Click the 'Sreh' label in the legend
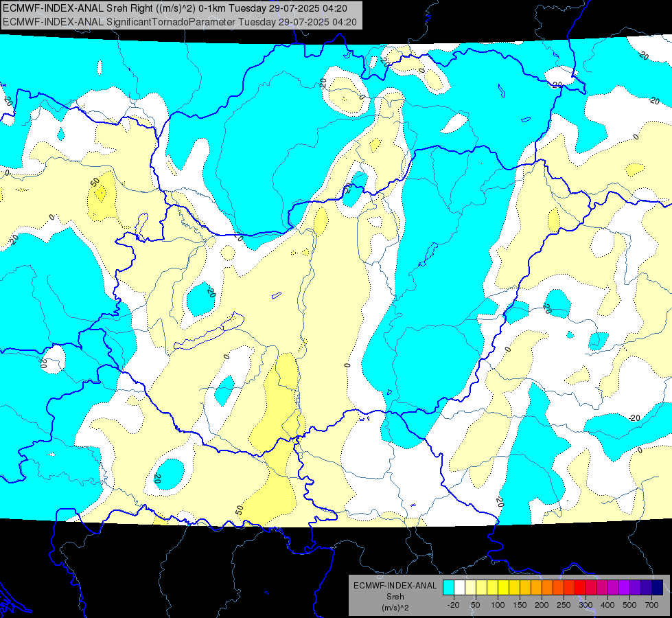 pyautogui.click(x=395, y=597)
